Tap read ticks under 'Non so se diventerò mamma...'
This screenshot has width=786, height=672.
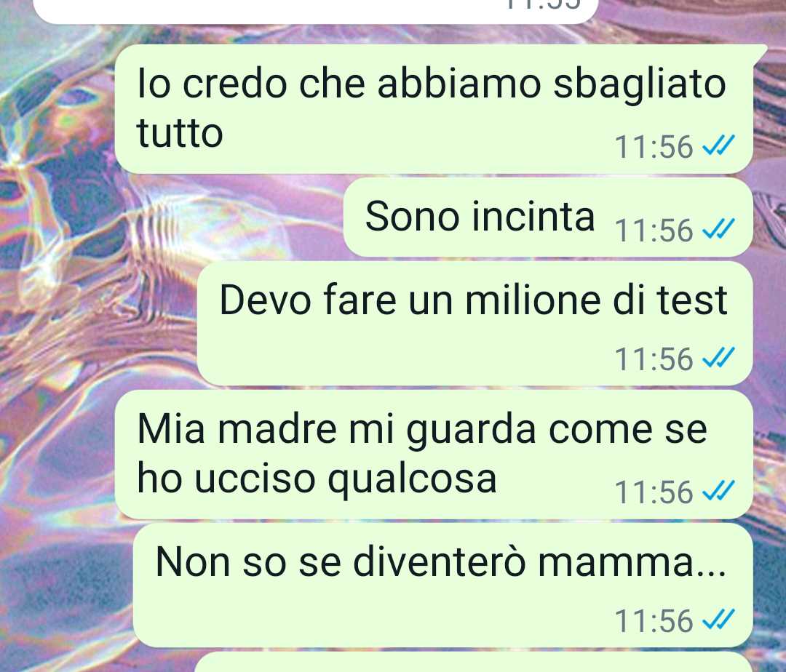718,620
